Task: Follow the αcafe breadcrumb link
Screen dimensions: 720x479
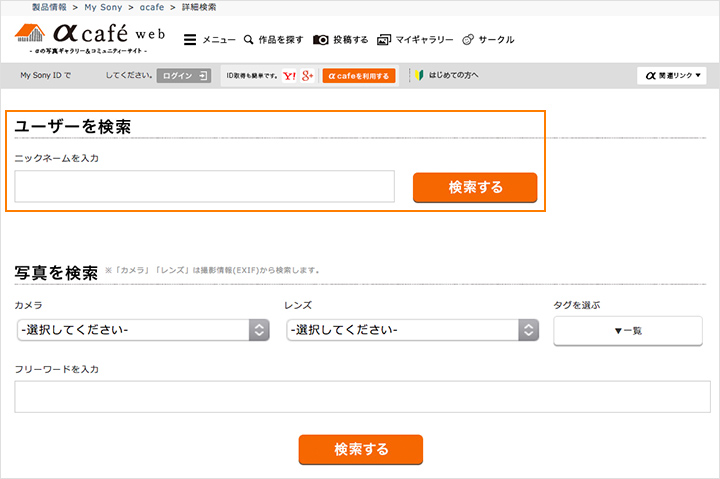Action: (x=152, y=7)
